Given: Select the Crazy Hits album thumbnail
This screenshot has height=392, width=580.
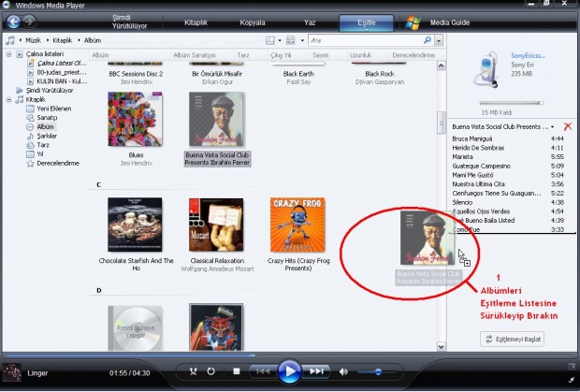Looking at the screenshot, I should coord(297,224).
